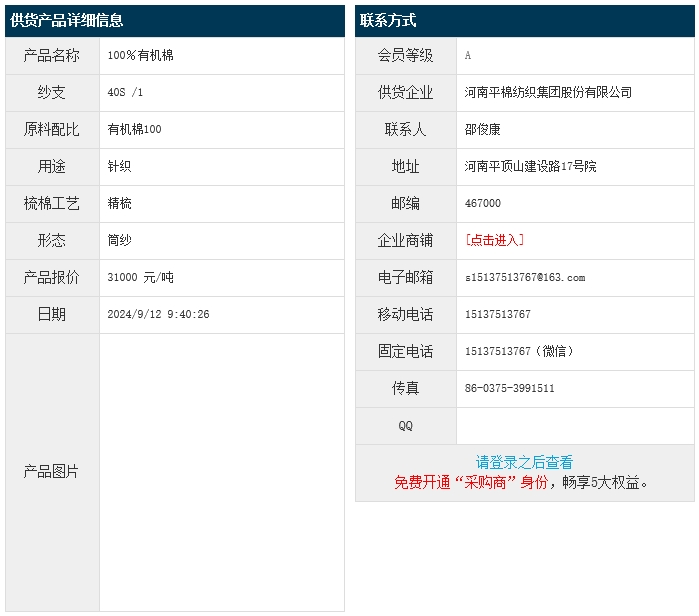Click the email address s15137513767@163.com
Screen dimensions: 699x616
(x=525, y=277)
